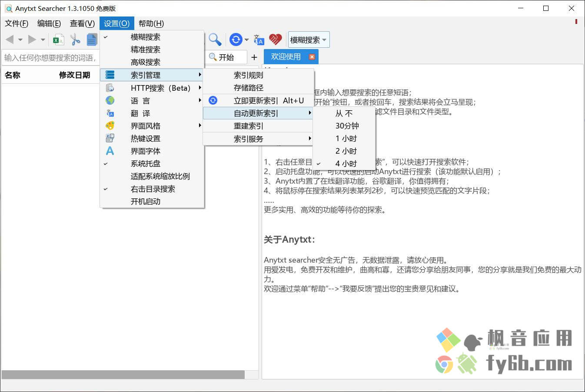
Task: Set auto update interval to 30分钟
Action: click(x=344, y=126)
